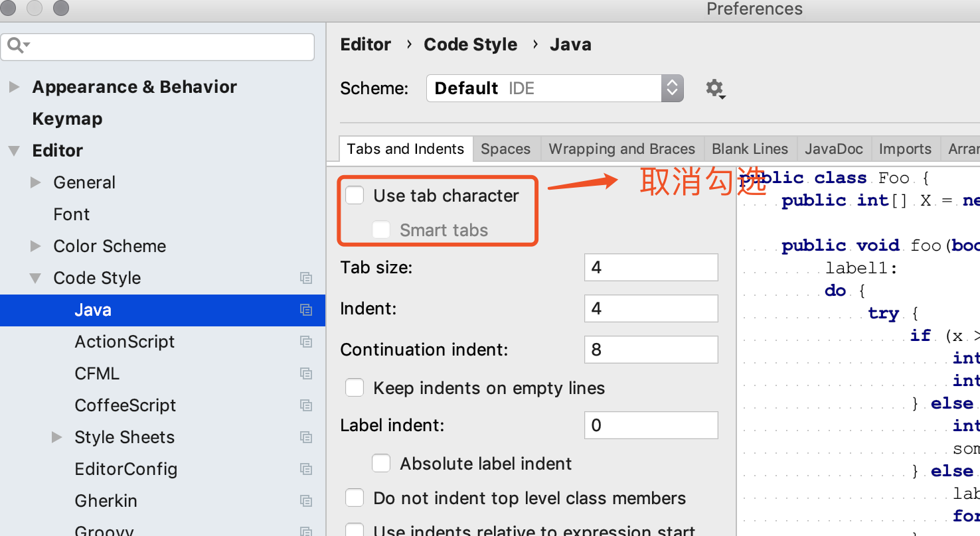The width and height of the screenshot is (980, 536).
Task: Click inside the Tab size field
Action: coord(650,267)
